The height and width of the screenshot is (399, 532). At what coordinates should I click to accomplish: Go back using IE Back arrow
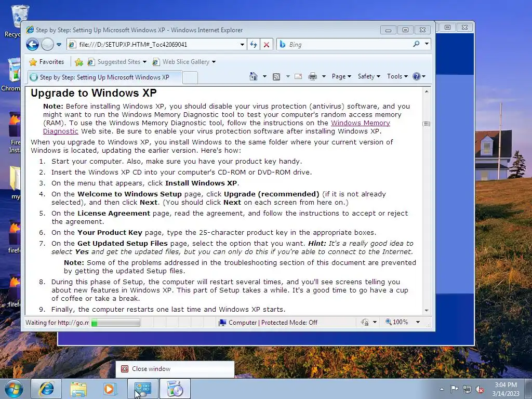click(x=33, y=45)
